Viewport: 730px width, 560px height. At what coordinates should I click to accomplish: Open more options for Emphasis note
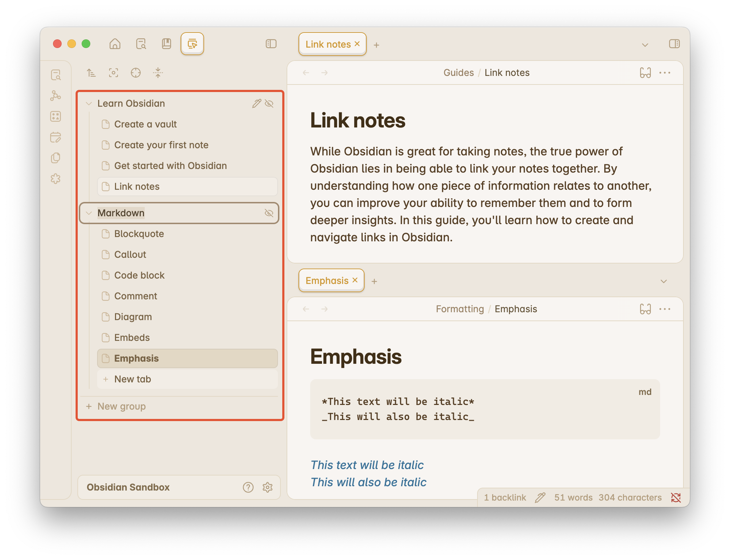[x=665, y=309]
